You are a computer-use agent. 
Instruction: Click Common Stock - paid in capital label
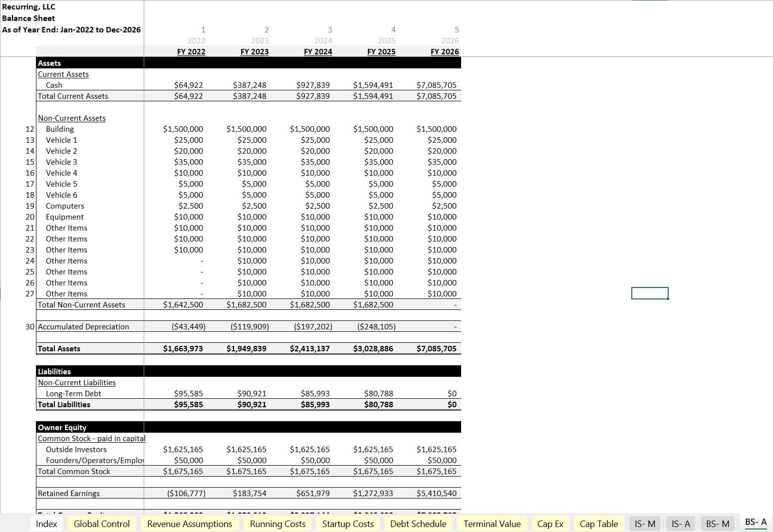(91, 438)
